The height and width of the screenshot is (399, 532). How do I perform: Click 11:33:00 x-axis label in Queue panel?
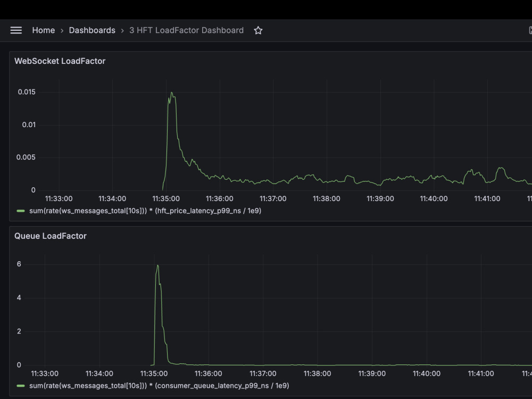pos(45,373)
